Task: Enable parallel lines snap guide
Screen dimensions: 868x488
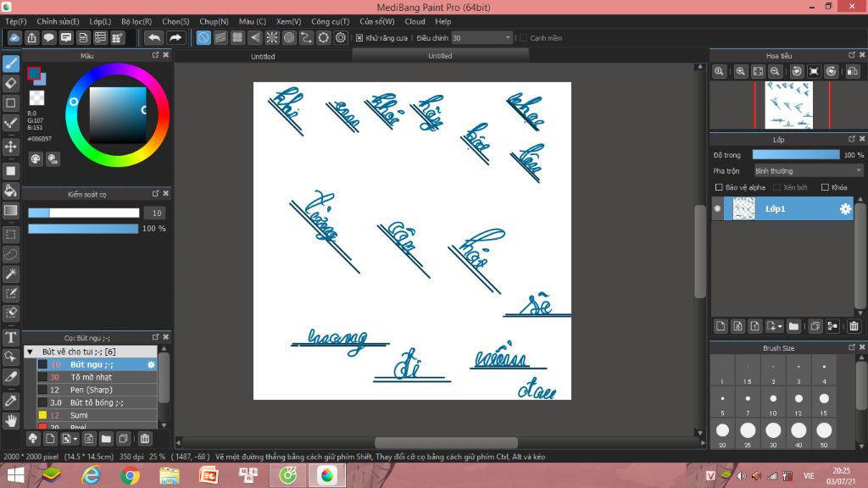Action: click(220, 37)
